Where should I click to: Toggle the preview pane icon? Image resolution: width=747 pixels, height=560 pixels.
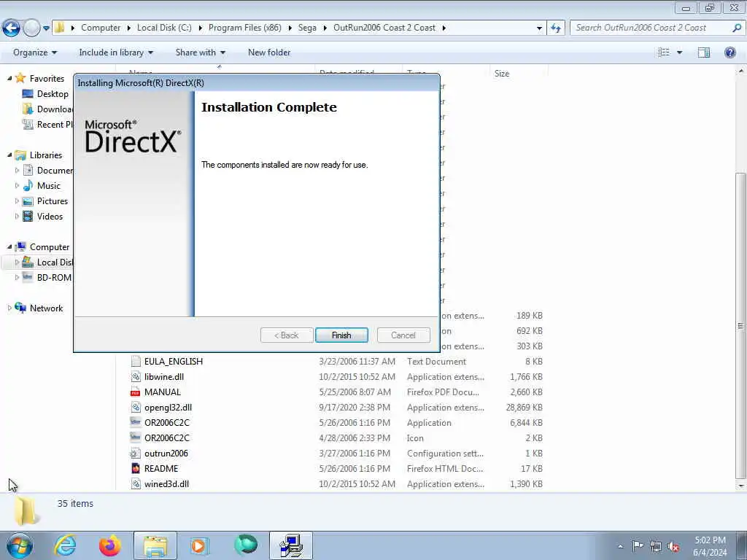[704, 52]
